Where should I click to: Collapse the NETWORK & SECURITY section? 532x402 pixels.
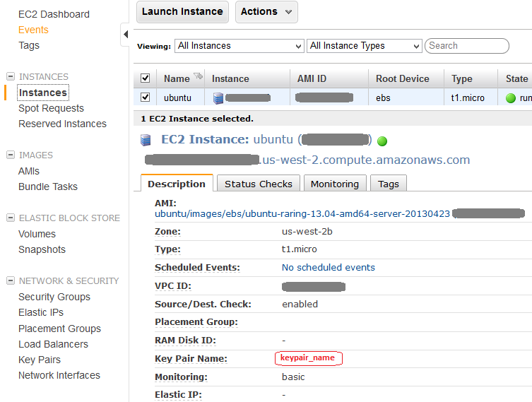[11, 280]
